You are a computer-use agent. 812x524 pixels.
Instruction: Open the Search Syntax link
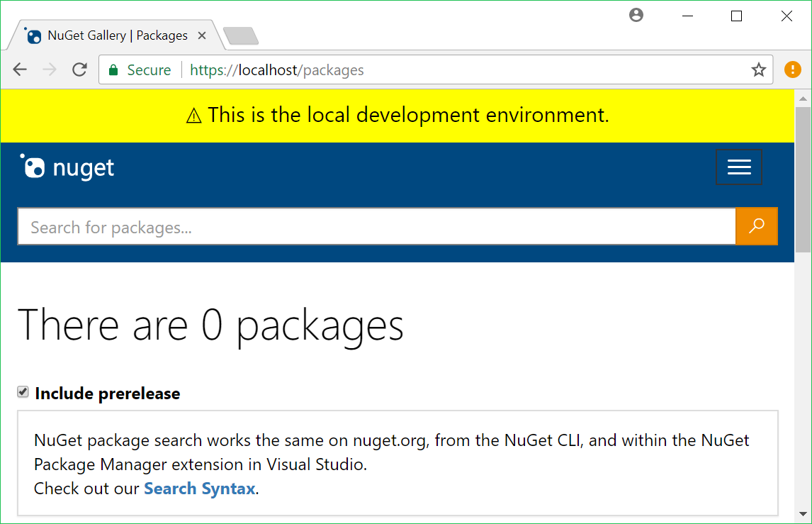pos(199,489)
